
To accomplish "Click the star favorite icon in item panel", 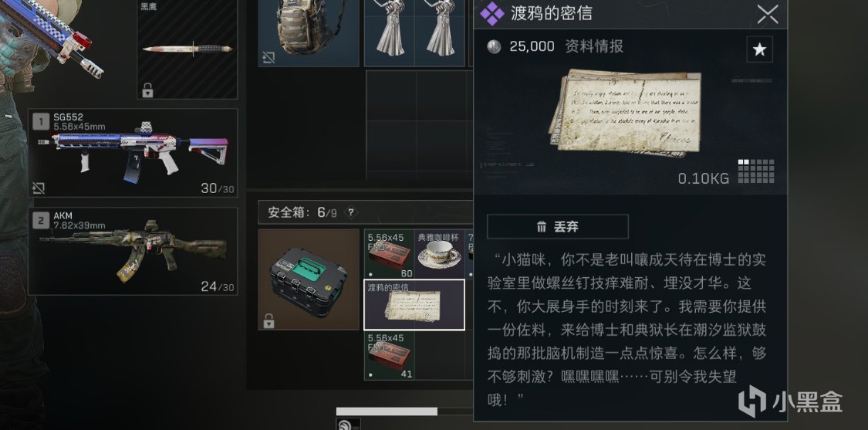I will (x=759, y=50).
